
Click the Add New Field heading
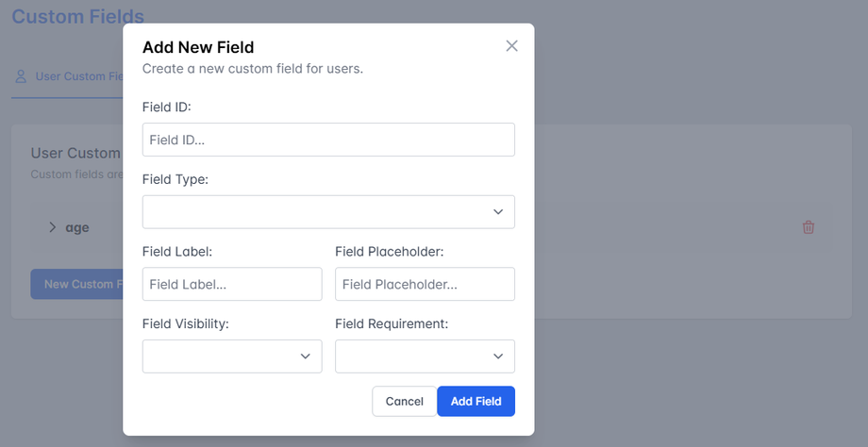pyautogui.click(x=198, y=47)
